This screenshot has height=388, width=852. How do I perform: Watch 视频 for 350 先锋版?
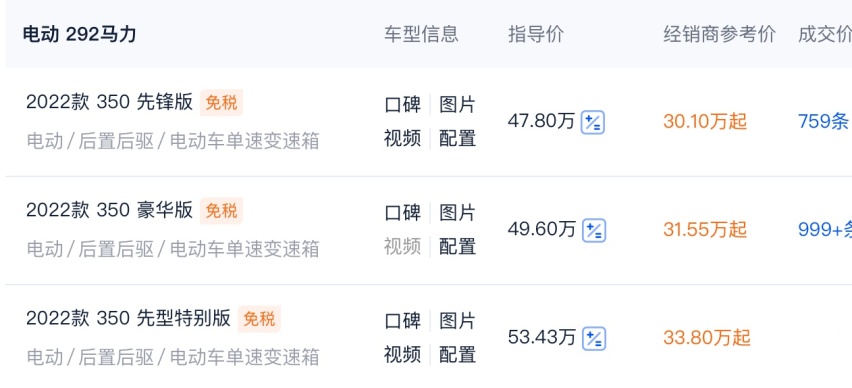click(x=403, y=139)
